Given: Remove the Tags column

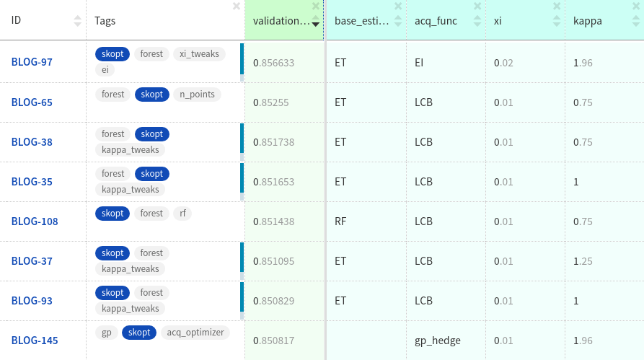Looking at the screenshot, I should [237, 6].
